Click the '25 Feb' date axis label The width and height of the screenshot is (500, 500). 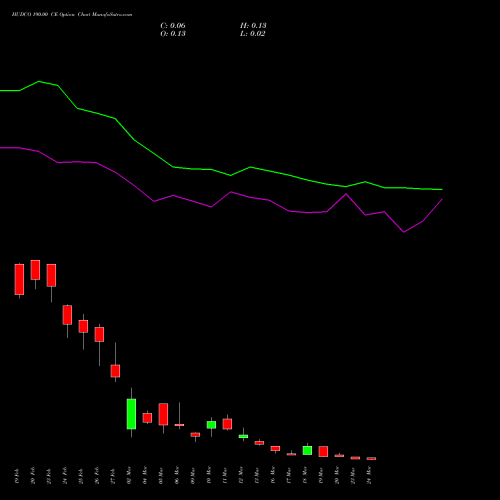(x=81, y=476)
